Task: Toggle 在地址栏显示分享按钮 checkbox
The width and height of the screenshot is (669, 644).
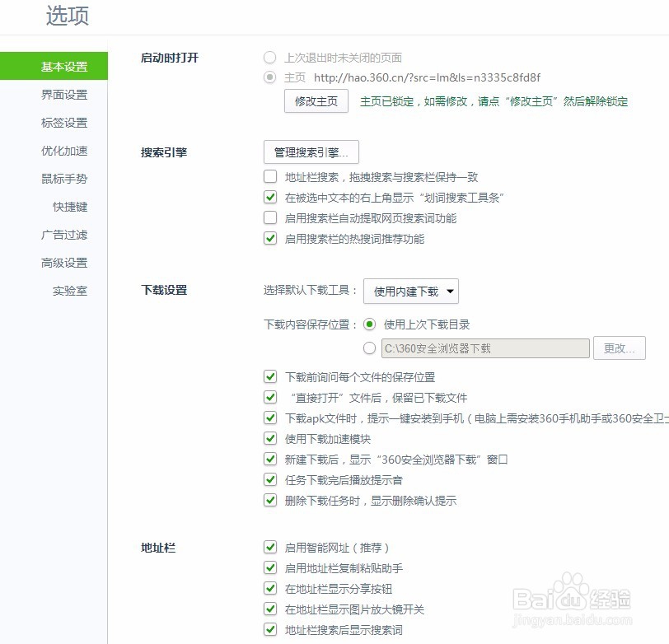Action: pyautogui.click(x=270, y=588)
